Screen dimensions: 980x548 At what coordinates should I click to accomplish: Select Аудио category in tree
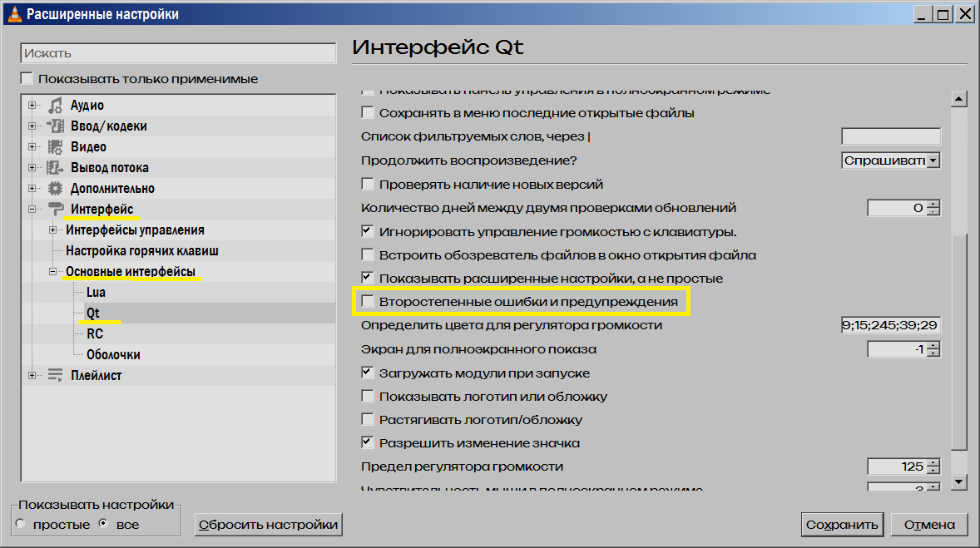click(x=87, y=106)
